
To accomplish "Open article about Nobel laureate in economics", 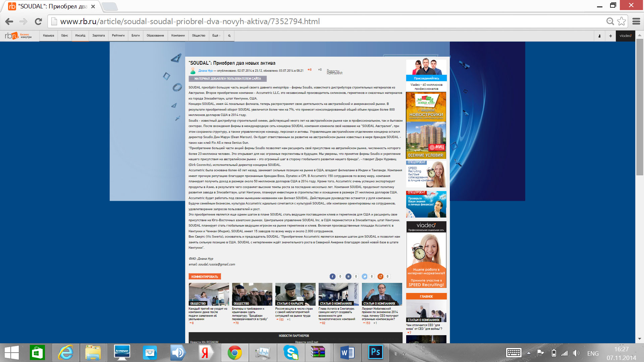I will 380,314.
